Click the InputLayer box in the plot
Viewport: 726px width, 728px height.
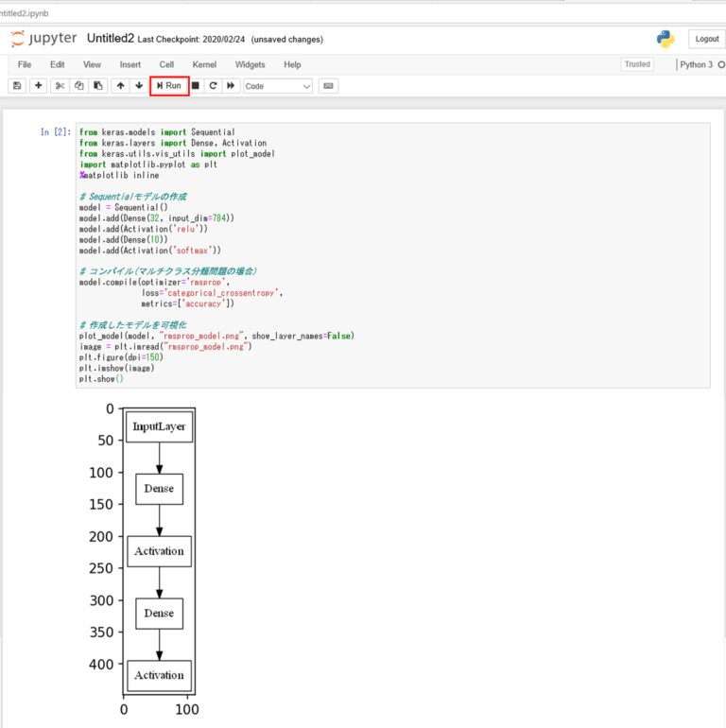point(159,426)
